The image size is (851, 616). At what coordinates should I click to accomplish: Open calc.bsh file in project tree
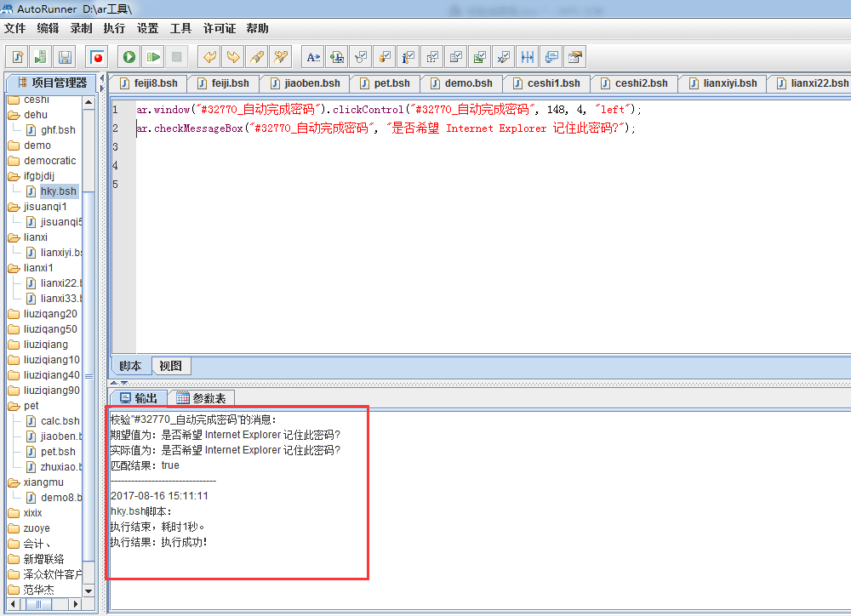(x=60, y=421)
